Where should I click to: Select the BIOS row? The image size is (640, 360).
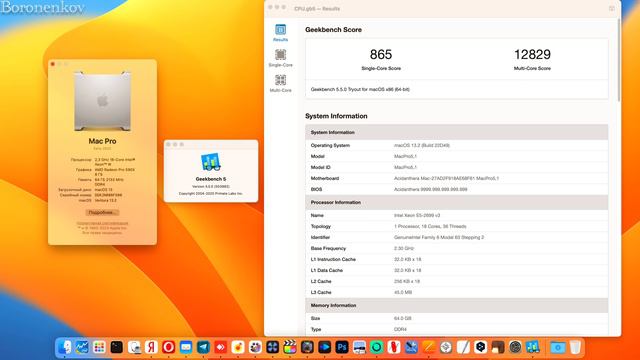[457, 189]
